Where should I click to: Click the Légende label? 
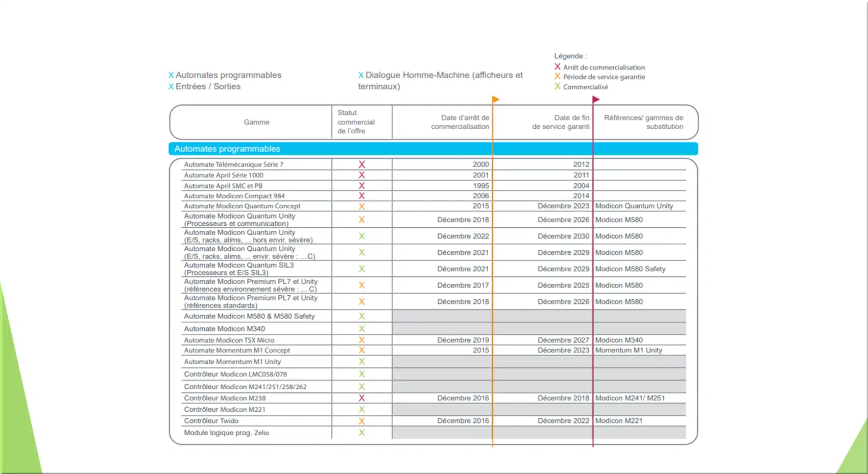pyautogui.click(x=570, y=56)
